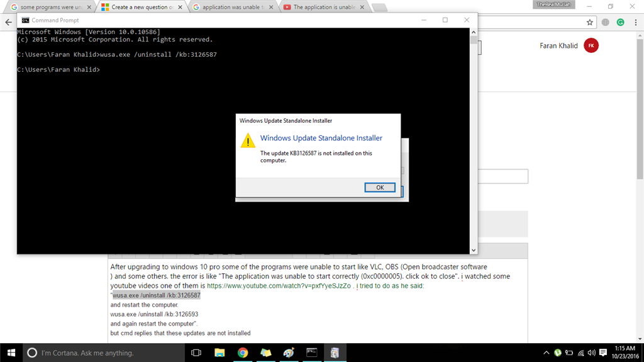
Task: Click the green Grammarly extension icon
Action: [621, 22]
